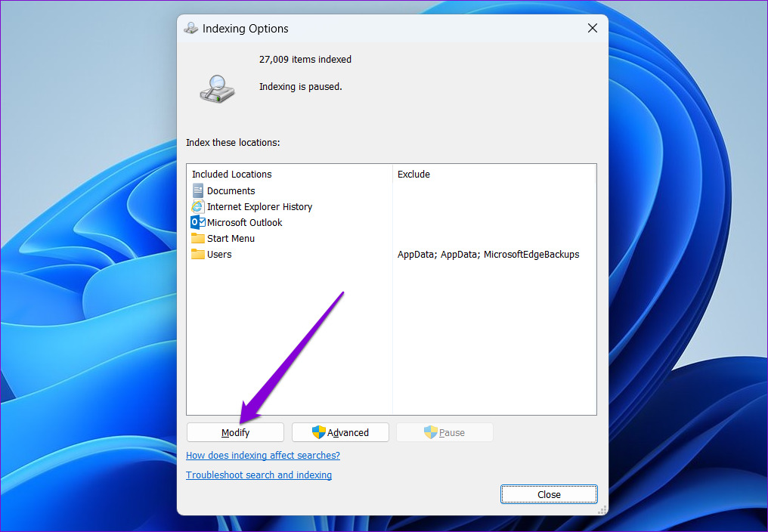Click the Exclude column header
This screenshot has width=768, height=532.
pos(413,175)
